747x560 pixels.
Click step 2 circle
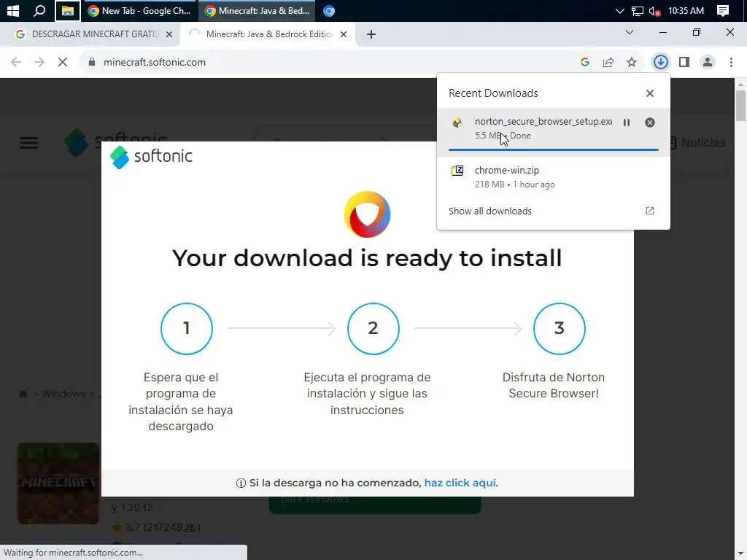[373, 329]
